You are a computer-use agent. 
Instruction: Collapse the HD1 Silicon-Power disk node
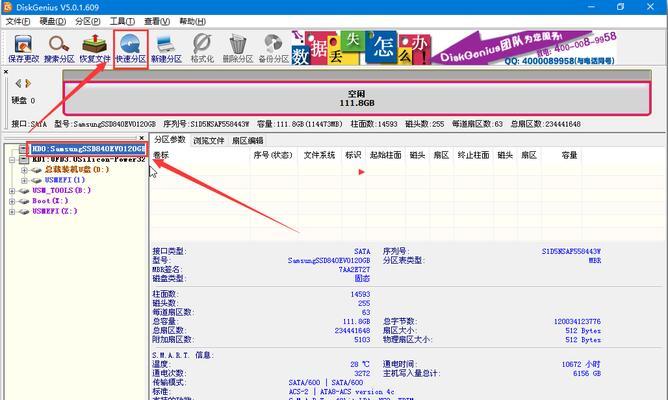pos(12,160)
